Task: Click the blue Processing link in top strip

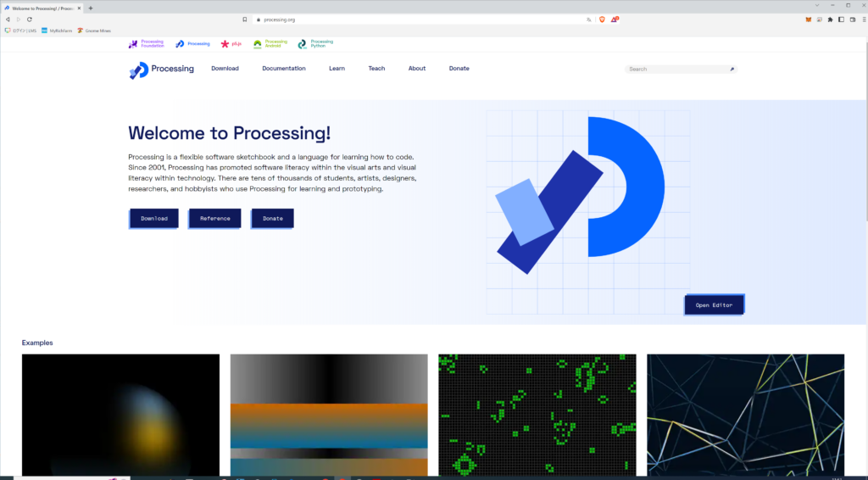Action: [192, 44]
